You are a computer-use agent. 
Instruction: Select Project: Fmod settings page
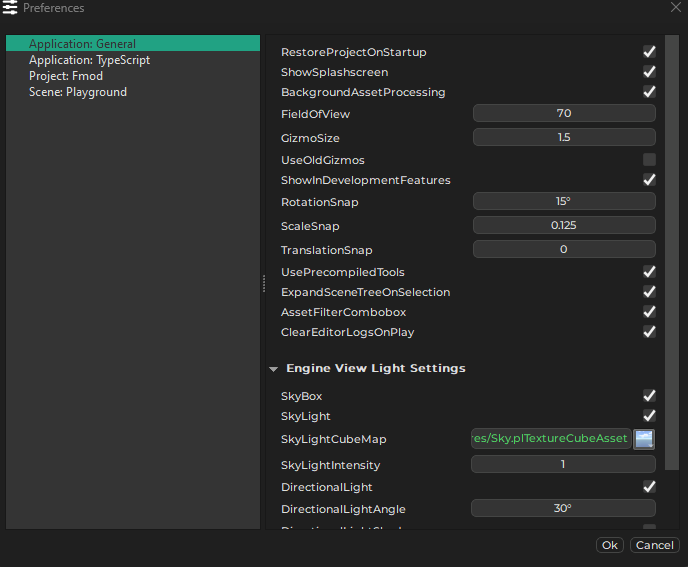point(65,76)
